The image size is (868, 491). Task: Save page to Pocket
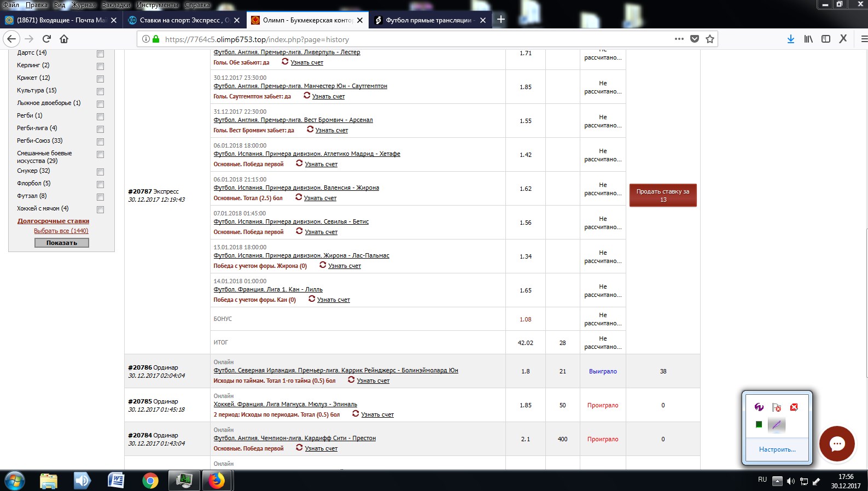click(x=695, y=39)
